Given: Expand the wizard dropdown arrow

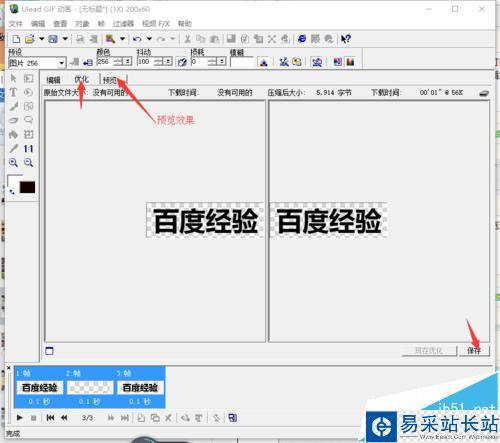Looking at the screenshot, I should pos(122,39).
